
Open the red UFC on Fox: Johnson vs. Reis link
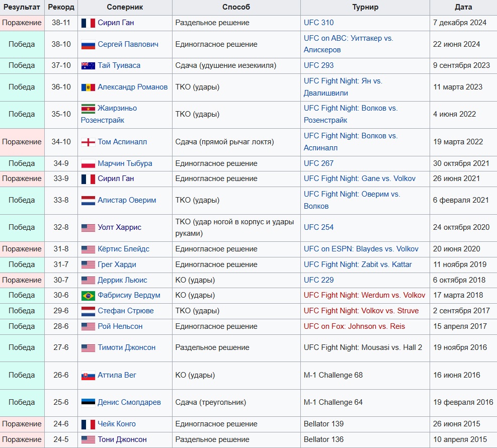[354, 326]
